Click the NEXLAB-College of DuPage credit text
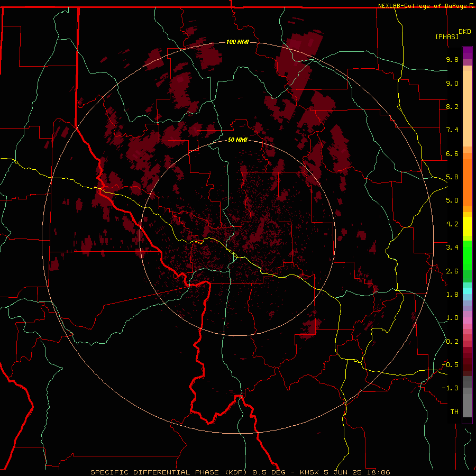The width and height of the screenshot is (476, 476). click(x=423, y=6)
